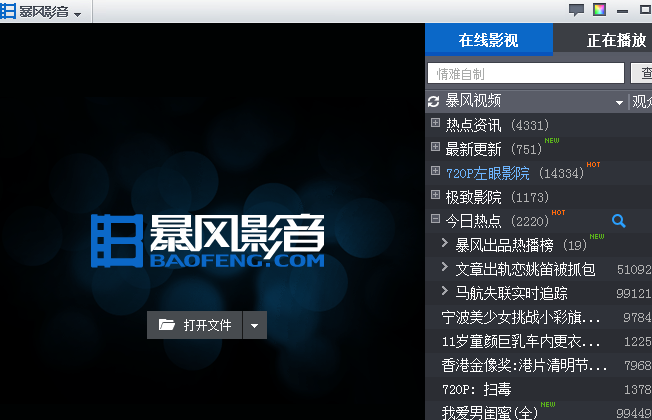Expand 文章出轨恋姚笛被抓包 chevron
The image size is (652, 420).
(x=445, y=267)
